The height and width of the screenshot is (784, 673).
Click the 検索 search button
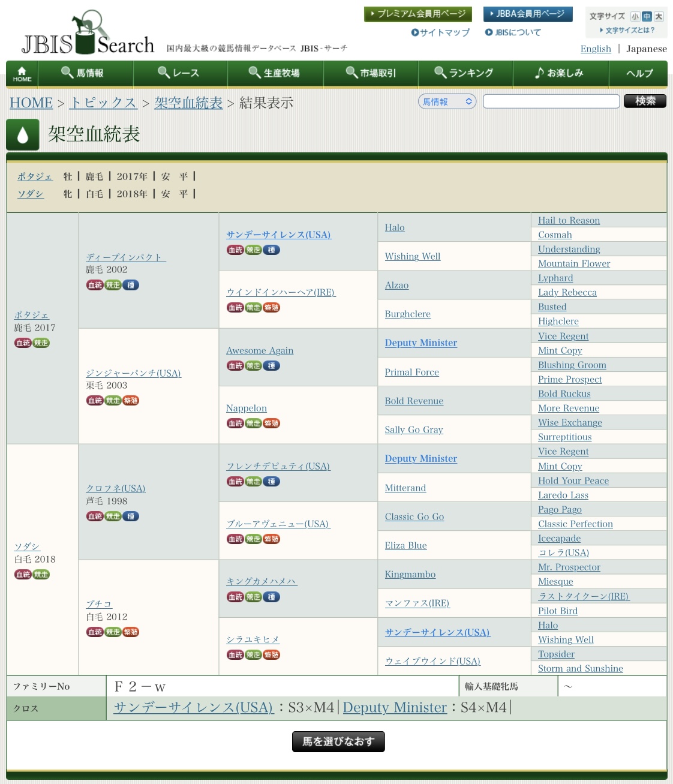pyautogui.click(x=645, y=101)
